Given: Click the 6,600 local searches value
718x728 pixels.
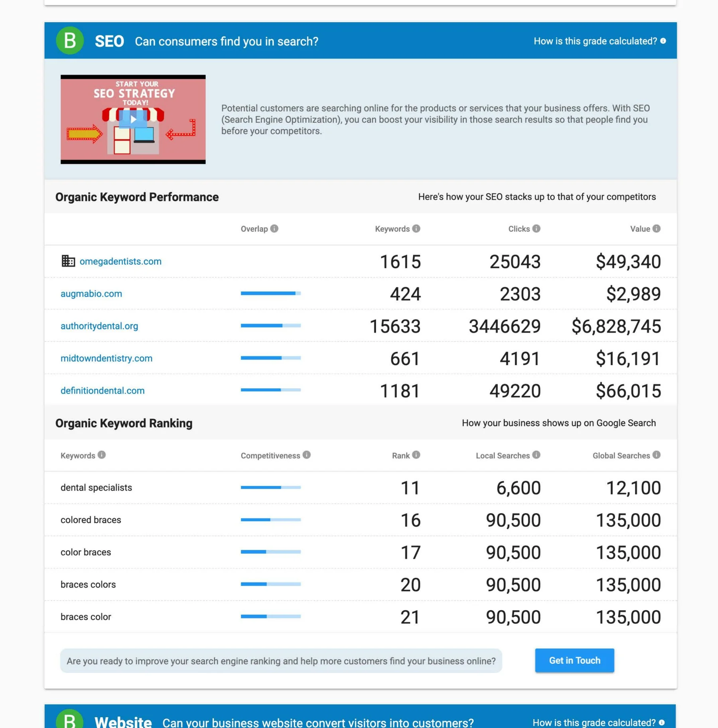Looking at the screenshot, I should (x=519, y=488).
